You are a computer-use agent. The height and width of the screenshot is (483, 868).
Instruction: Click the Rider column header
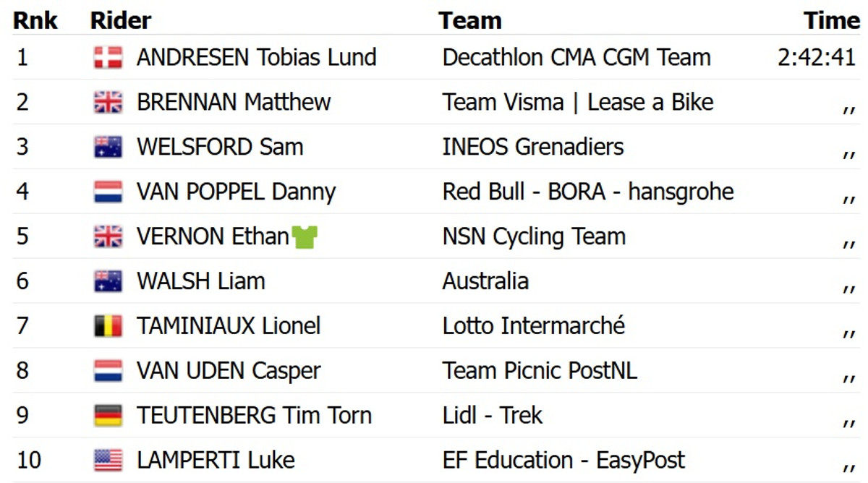pyautogui.click(x=120, y=20)
